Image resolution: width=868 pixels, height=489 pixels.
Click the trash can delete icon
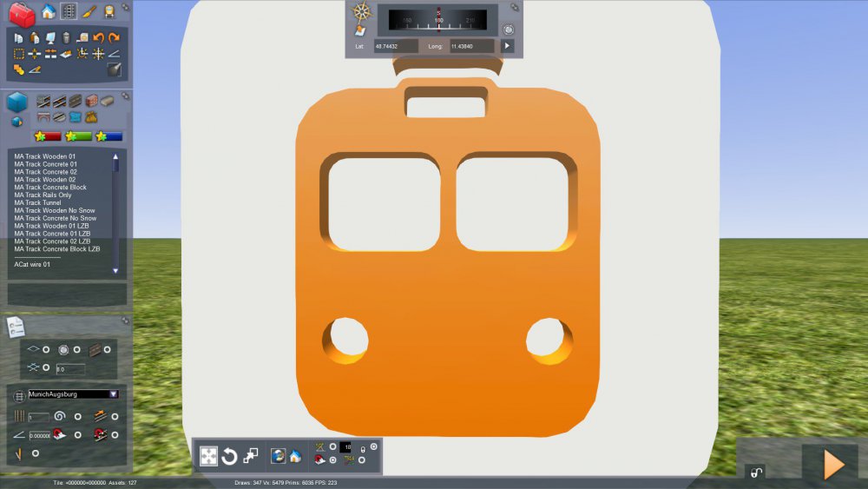(65, 38)
